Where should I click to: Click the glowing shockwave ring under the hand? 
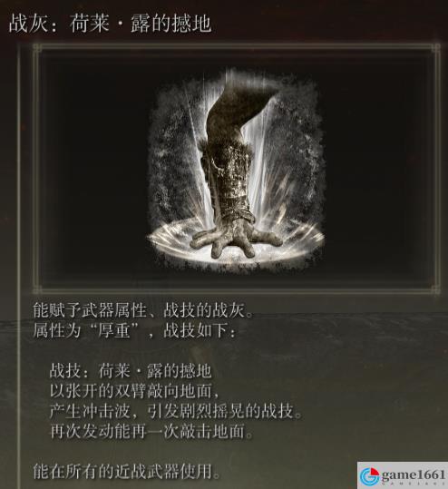point(236,247)
